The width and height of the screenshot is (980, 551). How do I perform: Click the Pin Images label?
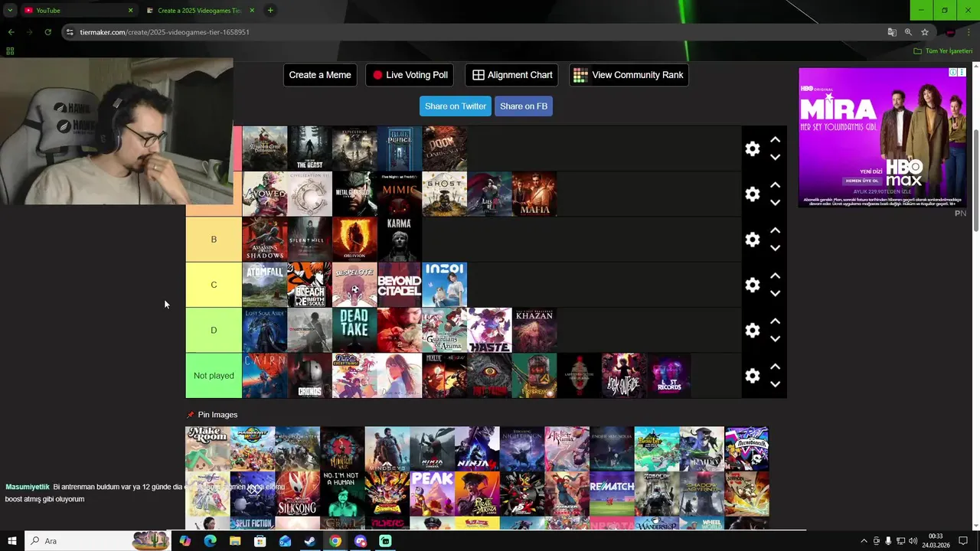pos(217,415)
